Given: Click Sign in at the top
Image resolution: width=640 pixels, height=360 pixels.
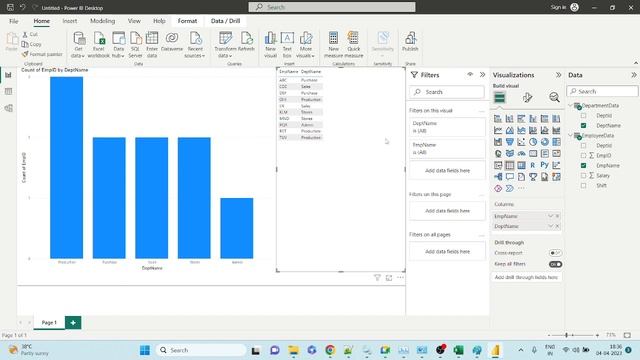Looking at the screenshot, I should coord(558,7).
